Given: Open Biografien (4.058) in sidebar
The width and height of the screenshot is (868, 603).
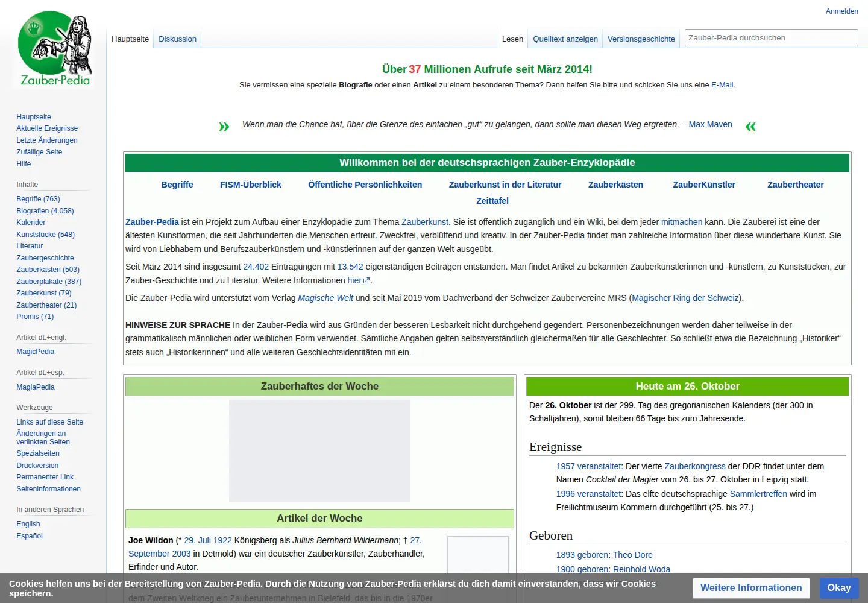Looking at the screenshot, I should 45,211.
